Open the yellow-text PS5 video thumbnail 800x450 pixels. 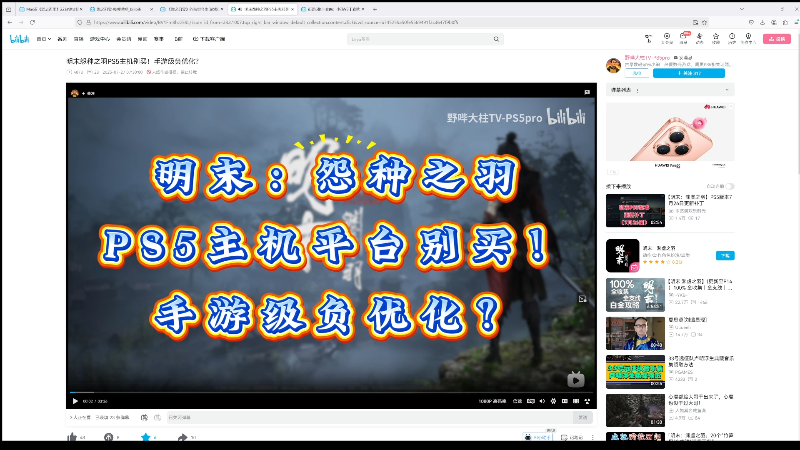coord(635,371)
